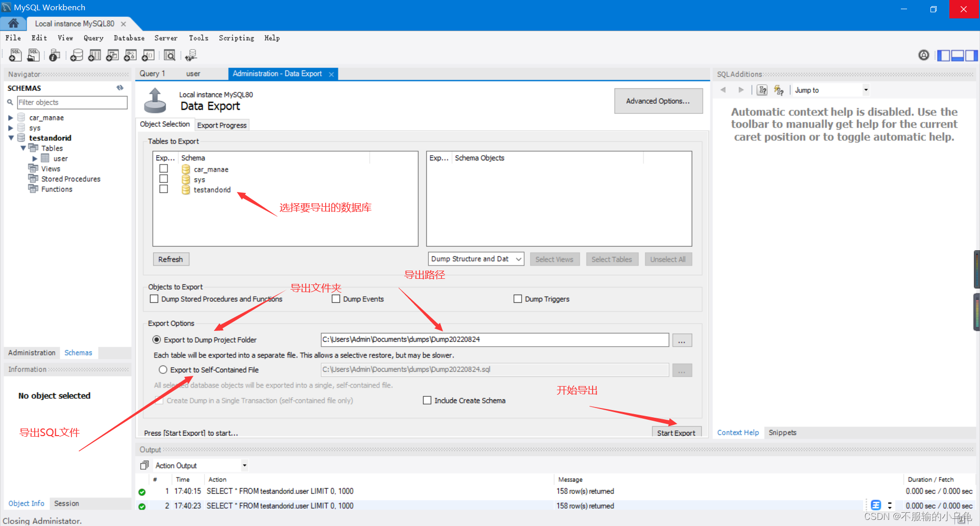
Task: Open the Server menu
Action: coord(166,38)
